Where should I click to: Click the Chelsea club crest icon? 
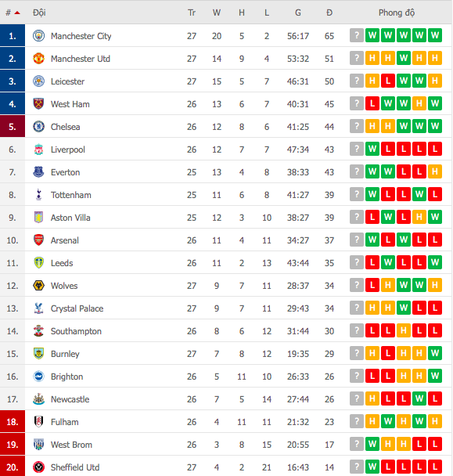[38, 127]
